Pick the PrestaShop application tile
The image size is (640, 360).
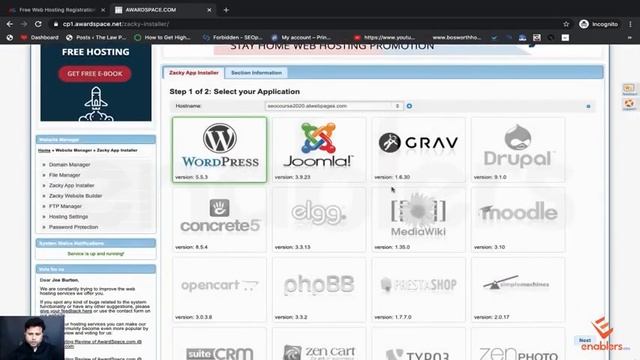[x=418, y=289]
